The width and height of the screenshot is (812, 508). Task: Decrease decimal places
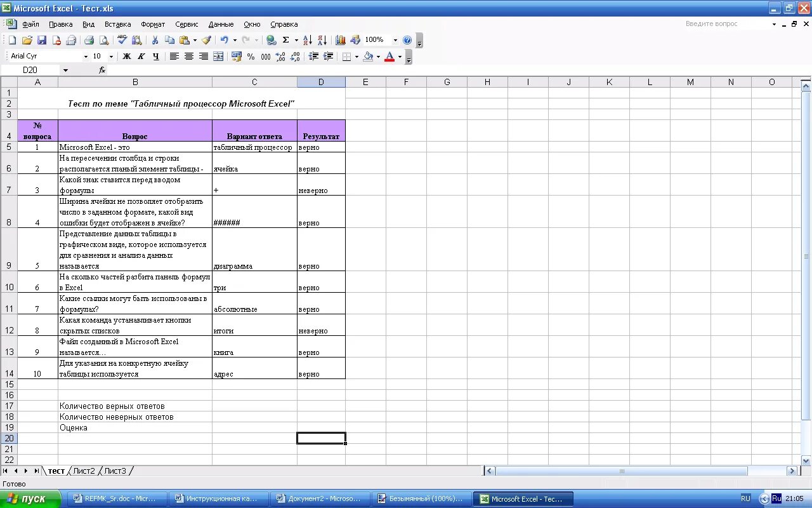[295, 57]
